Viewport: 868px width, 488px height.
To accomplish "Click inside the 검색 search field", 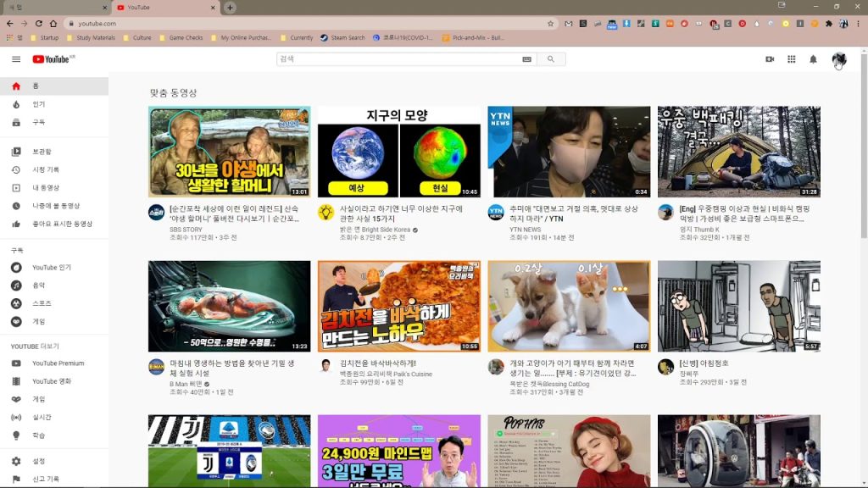I will (x=398, y=59).
